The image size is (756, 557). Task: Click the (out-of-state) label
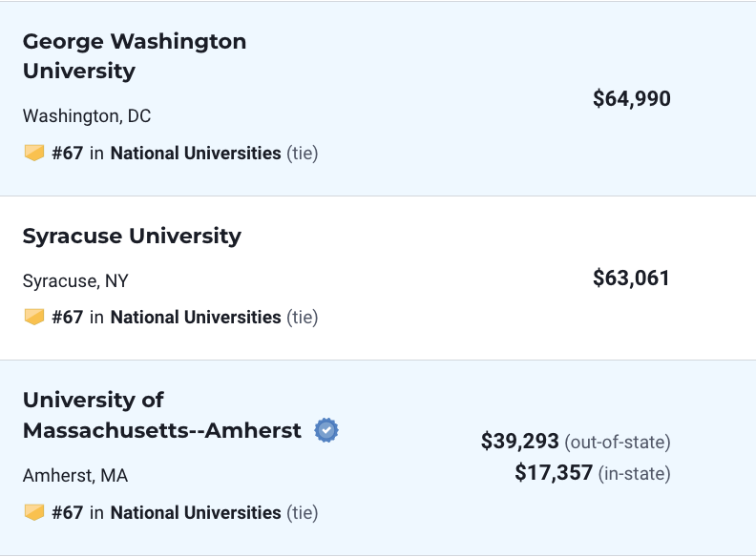(x=618, y=442)
